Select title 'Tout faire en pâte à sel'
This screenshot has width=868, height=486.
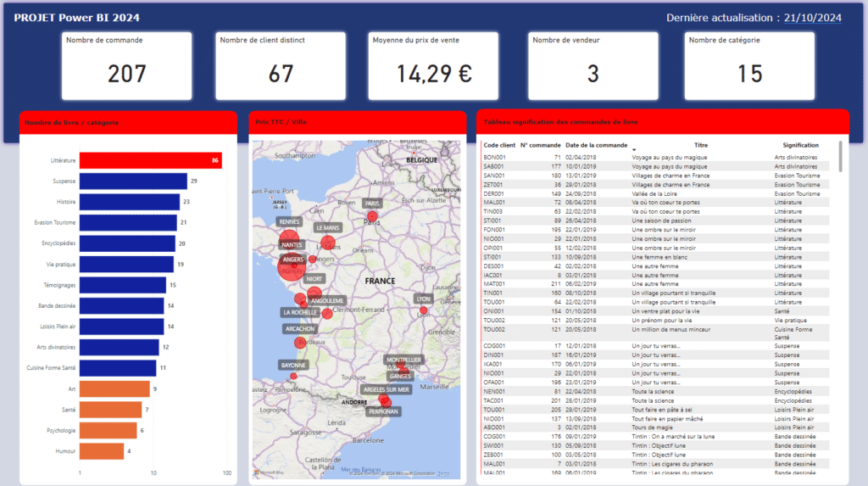tap(662, 410)
